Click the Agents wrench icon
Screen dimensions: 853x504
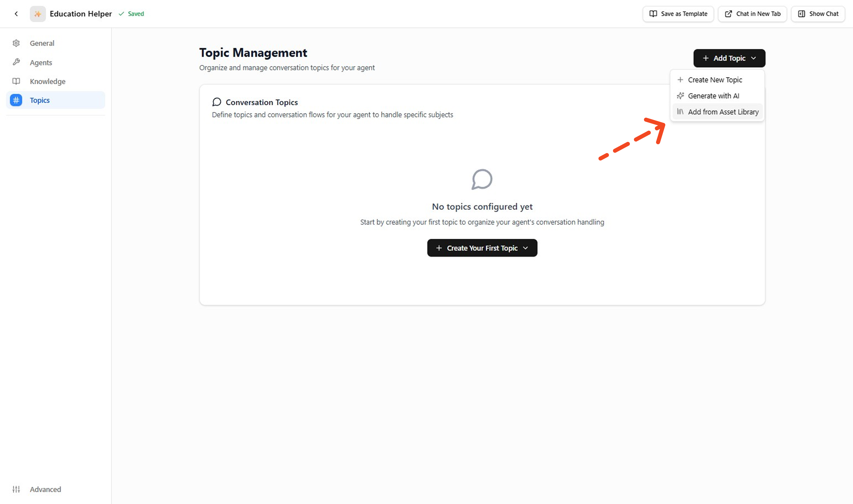tap(16, 62)
